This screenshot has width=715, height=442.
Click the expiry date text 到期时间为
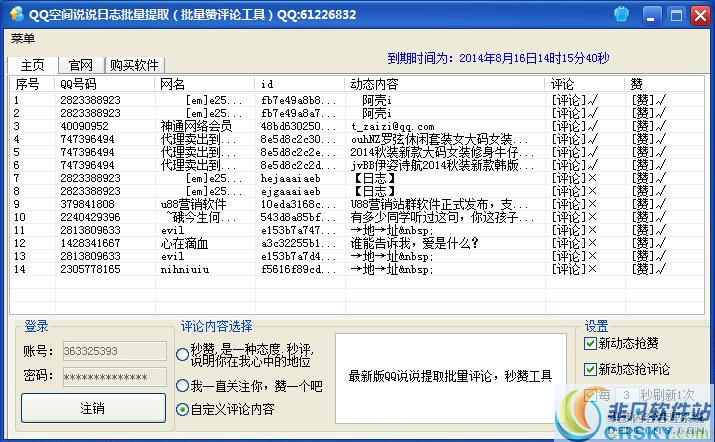(498, 58)
